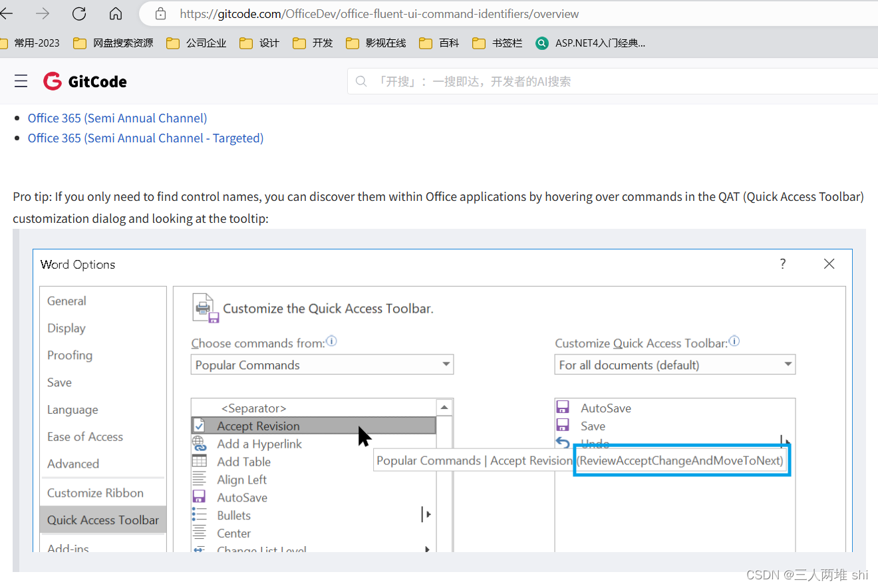
Task: Click info icon beside Customize Quick Access Toolbar
Action: pos(735,341)
